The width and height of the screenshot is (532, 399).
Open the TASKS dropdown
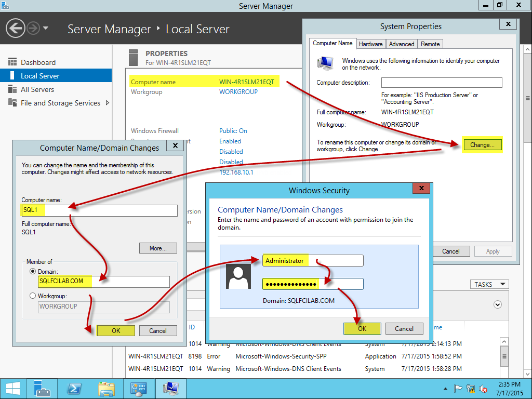(x=489, y=284)
